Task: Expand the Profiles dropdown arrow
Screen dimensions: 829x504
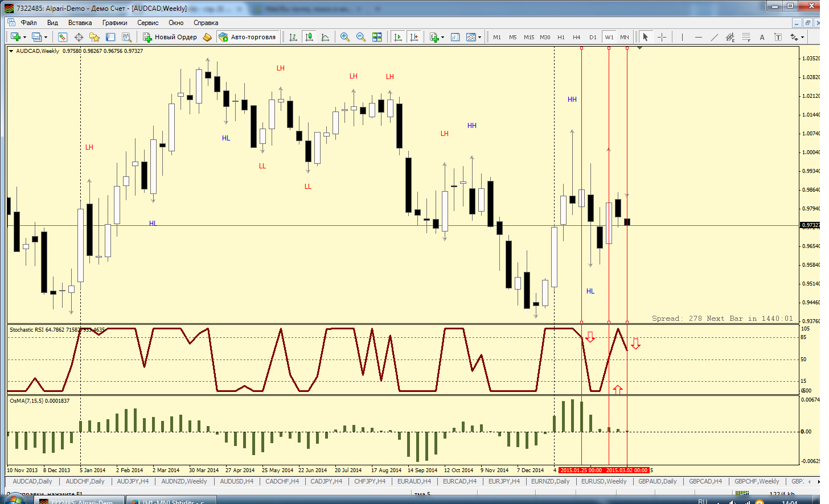Action: coord(46,38)
